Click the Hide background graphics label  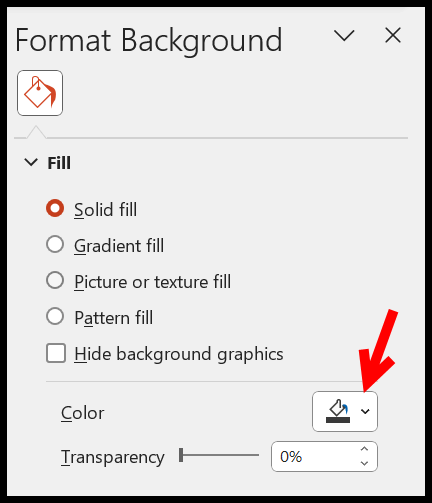point(179,354)
